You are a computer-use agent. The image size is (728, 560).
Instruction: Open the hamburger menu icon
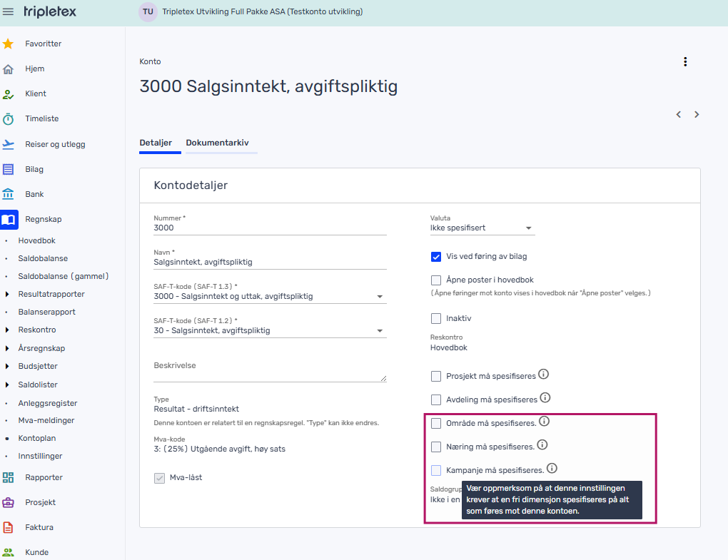(9, 12)
